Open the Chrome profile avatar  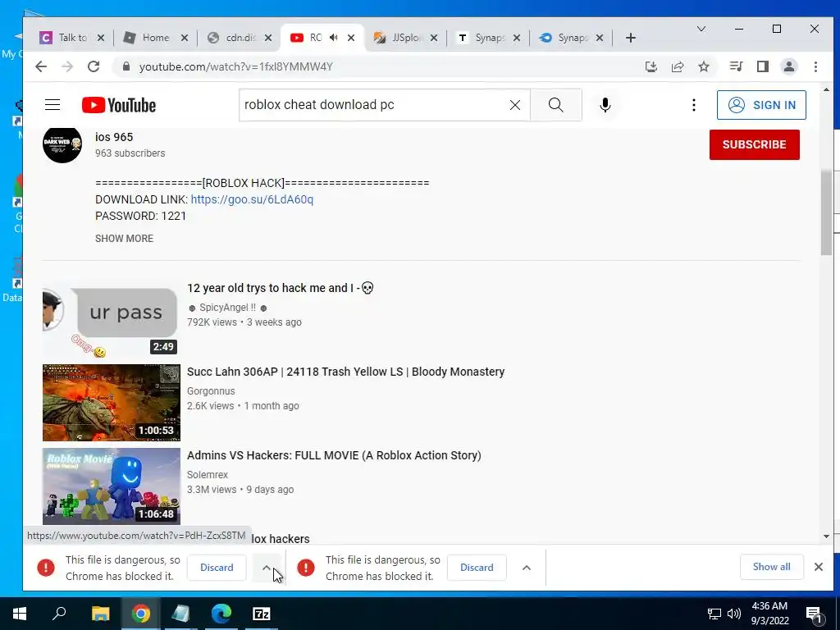(x=789, y=66)
